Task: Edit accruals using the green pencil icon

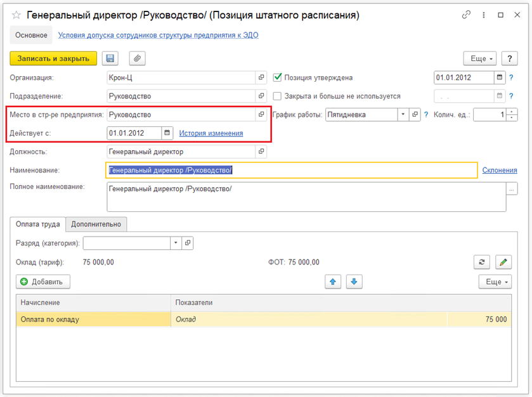Action: (x=503, y=262)
